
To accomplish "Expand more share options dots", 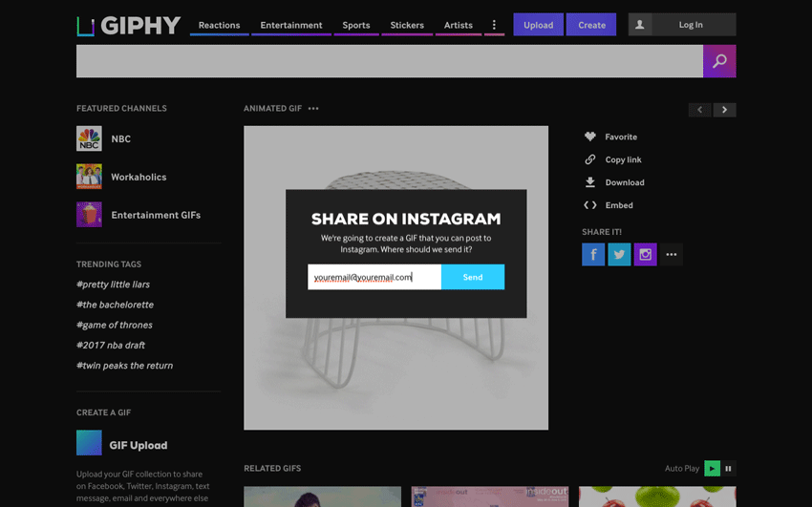I will click(672, 255).
